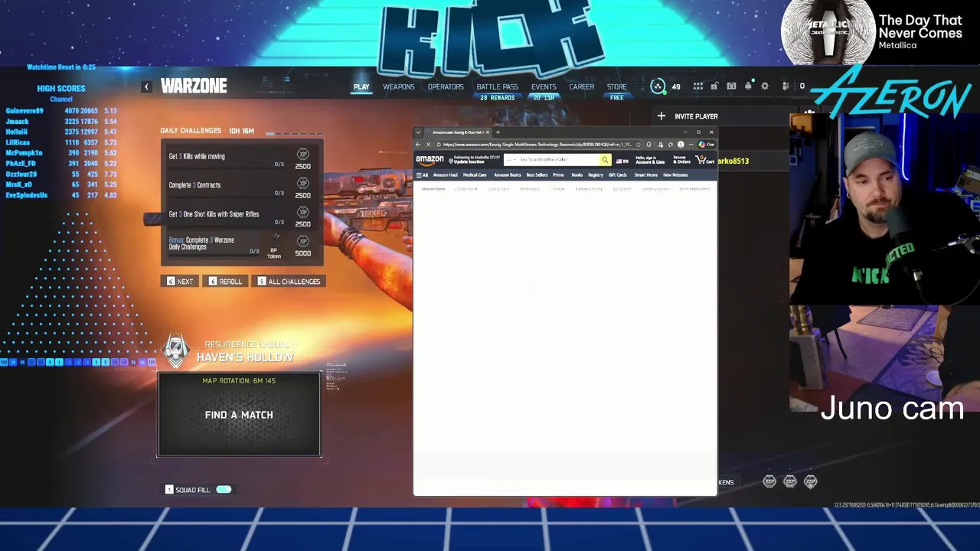Click the XP reward icon for Kills while moving
The width and height of the screenshot is (980, 551).
(302, 155)
